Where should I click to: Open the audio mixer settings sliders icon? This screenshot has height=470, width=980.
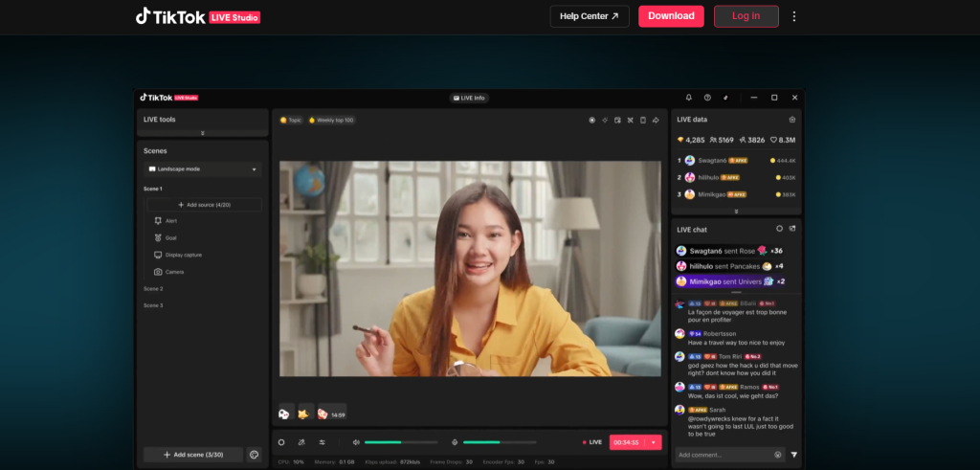[x=323, y=442]
